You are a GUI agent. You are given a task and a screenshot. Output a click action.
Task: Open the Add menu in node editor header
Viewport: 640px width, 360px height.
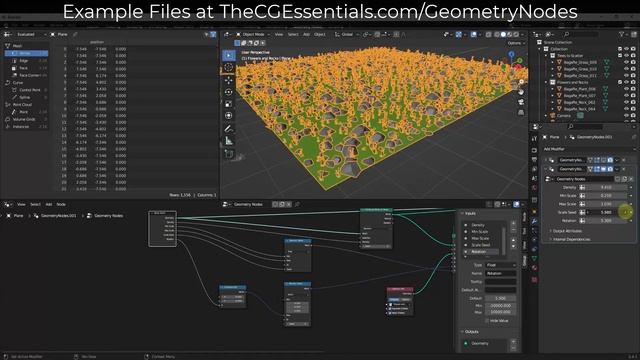click(49, 204)
